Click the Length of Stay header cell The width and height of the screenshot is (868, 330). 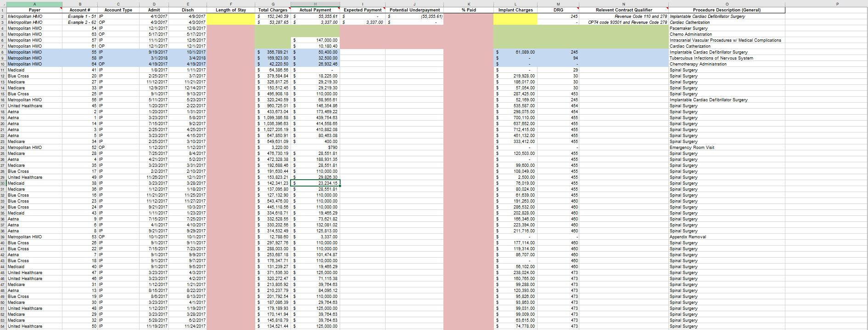[231, 10]
